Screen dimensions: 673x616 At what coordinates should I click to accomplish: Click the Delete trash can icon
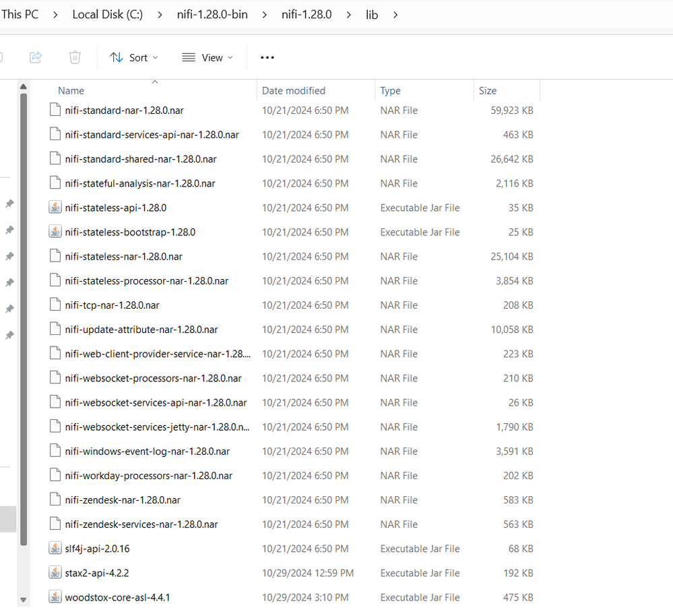pyautogui.click(x=75, y=57)
